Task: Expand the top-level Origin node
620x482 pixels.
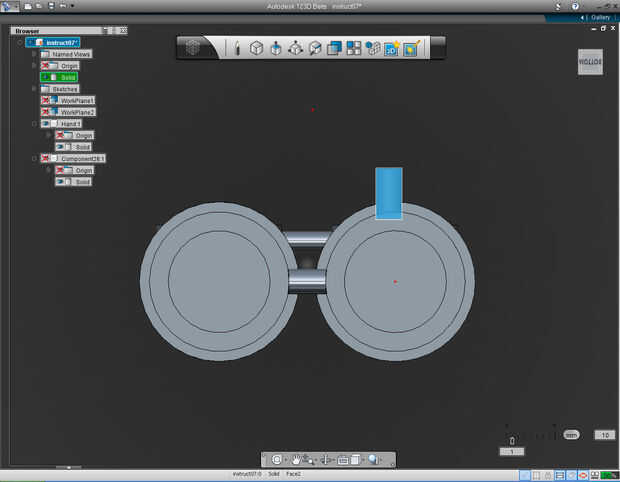Action: pyautogui.click(x=34, y=66)
